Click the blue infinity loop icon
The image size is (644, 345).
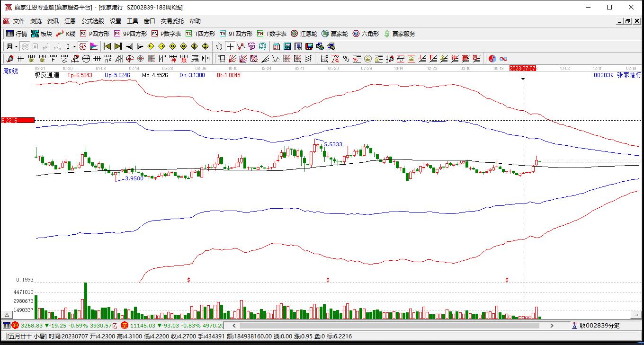point(503,59)
